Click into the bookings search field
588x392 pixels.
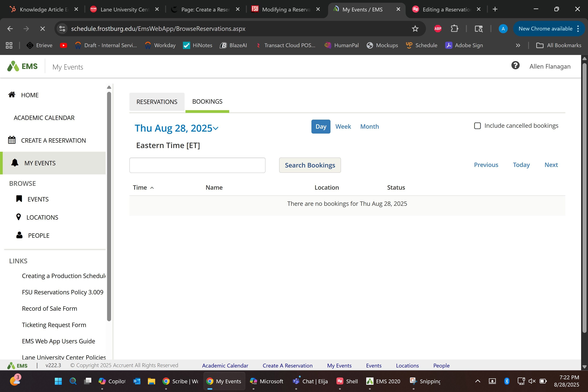click(197, 165)
